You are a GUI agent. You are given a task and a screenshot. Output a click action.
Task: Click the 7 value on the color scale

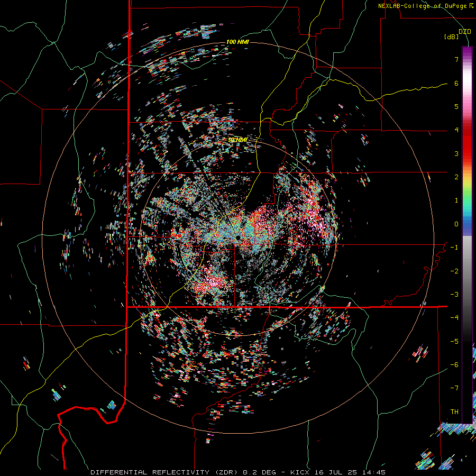(456, 59)
